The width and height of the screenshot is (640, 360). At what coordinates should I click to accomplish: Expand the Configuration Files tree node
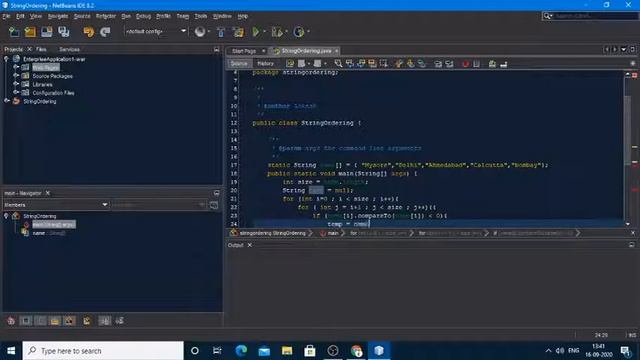16,93
